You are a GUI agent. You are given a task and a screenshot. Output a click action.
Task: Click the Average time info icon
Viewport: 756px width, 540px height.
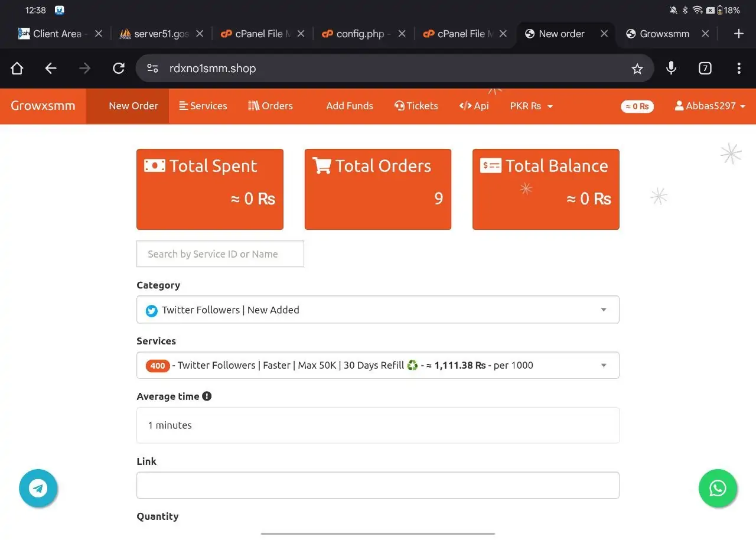[207, 396]
